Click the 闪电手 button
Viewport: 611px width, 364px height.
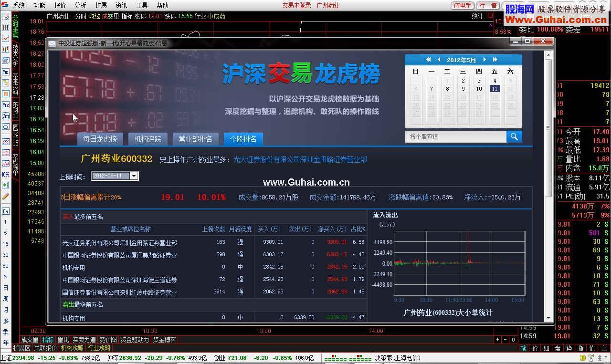pos(463,5)
